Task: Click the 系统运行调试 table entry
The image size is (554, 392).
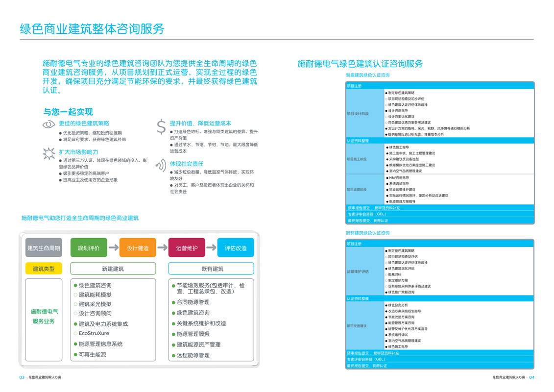Action: 396,335
